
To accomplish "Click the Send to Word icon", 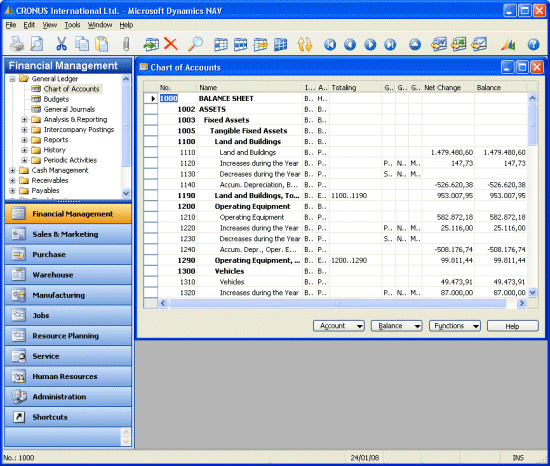I will [439, 44].
